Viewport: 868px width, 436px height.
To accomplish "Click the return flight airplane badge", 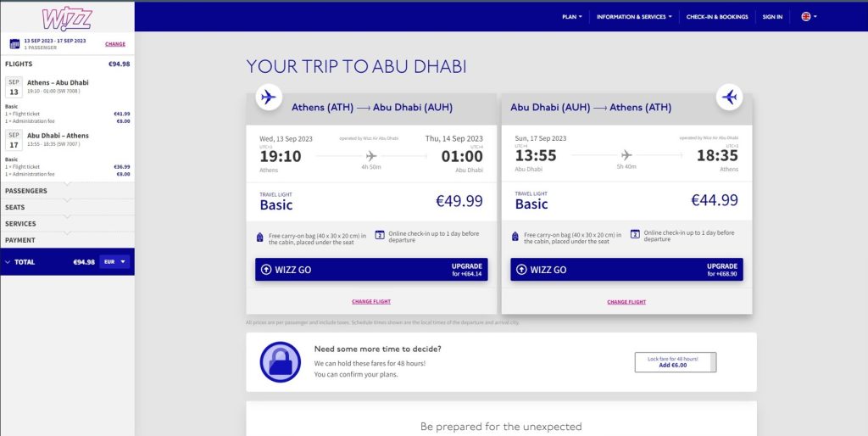I will coord(729,97).
